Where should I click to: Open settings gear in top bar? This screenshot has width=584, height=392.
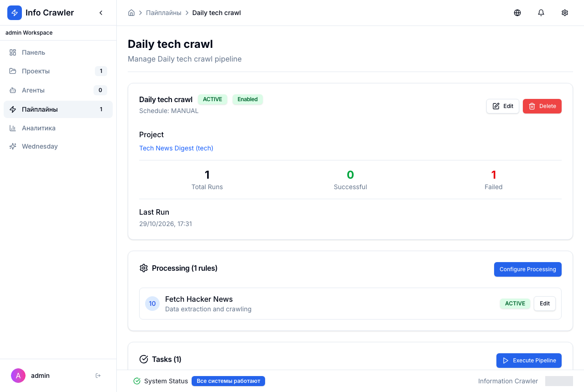click(x=565, y=13)
